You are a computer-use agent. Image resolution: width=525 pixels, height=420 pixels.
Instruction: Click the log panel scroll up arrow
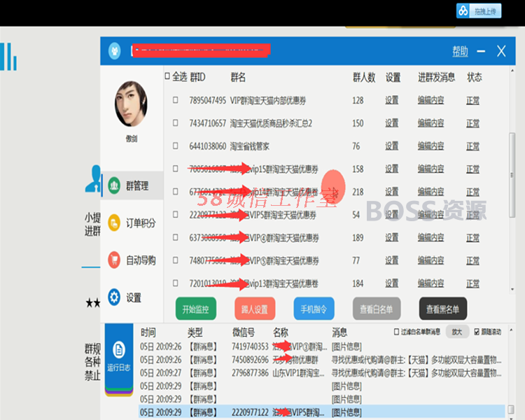pyautogui.click(x=511, y=330)
